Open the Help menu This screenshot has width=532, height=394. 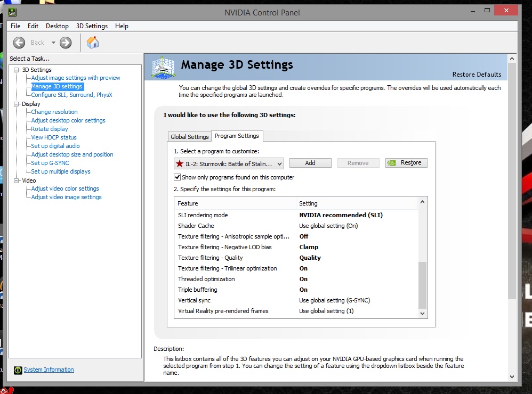point(122,26)
